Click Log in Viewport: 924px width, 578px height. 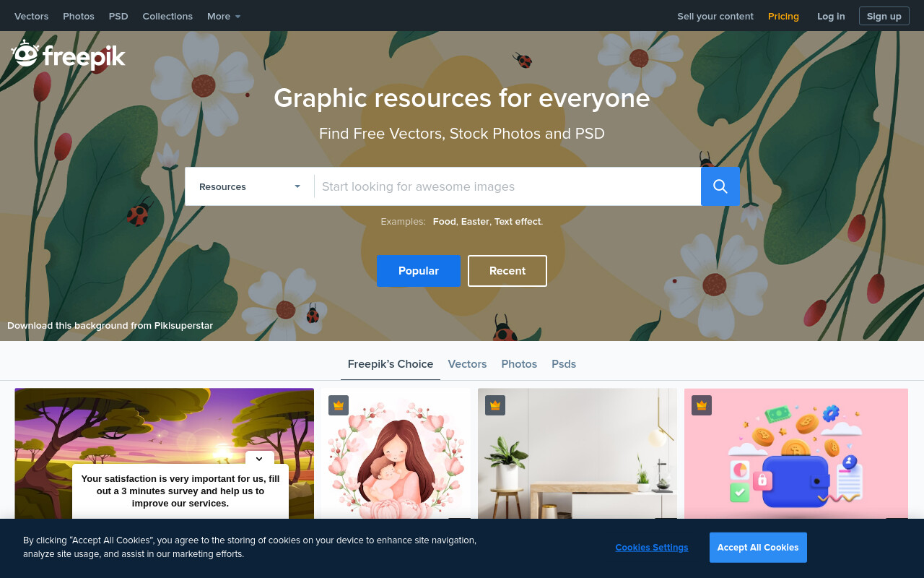coord(831,16)
